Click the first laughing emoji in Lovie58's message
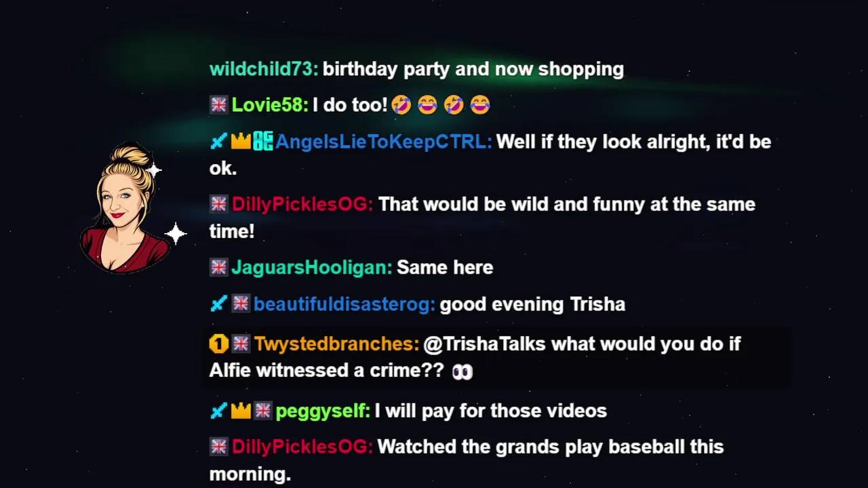This screenshot has width=868, height=488. (x=401, y=104)
